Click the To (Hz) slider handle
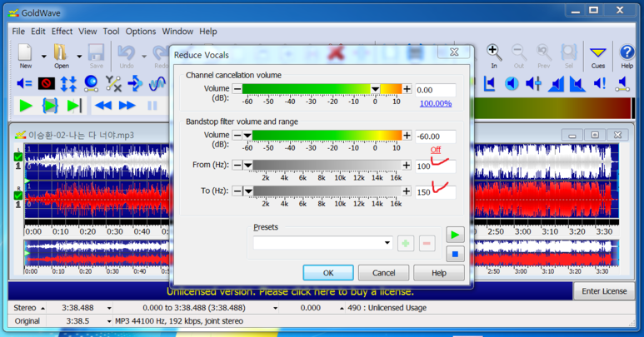 click(x=248, y=191)
